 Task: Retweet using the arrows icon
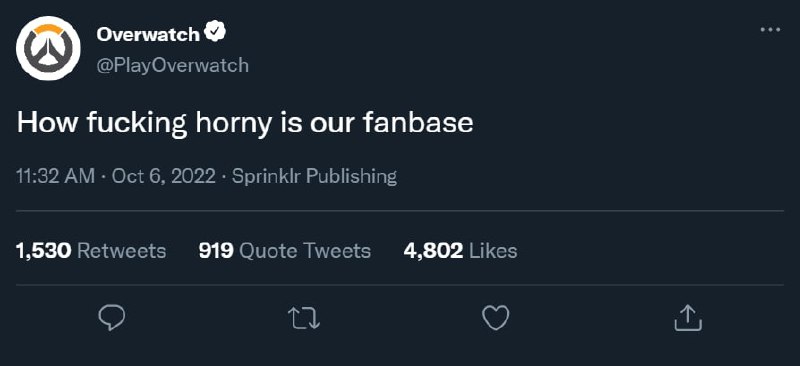tap(304, 319)
